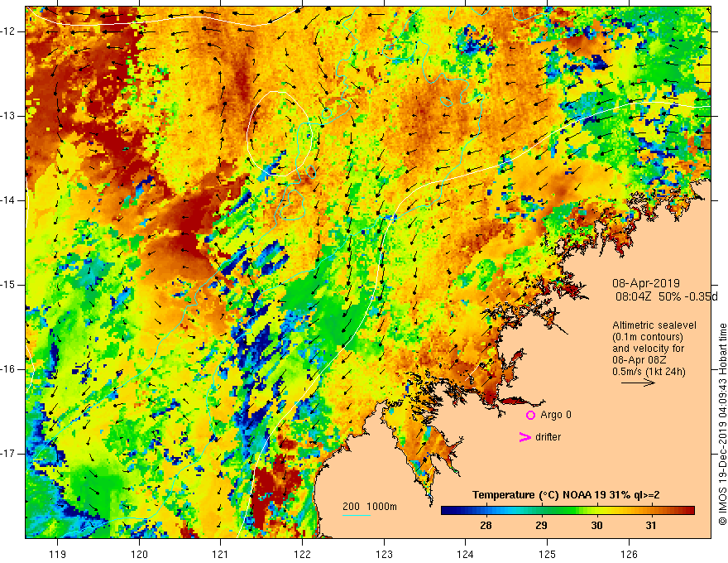The image size is (728, 563).
Task: Click the IMOS copyright timestamp text
Action: (x=722, y=424)
